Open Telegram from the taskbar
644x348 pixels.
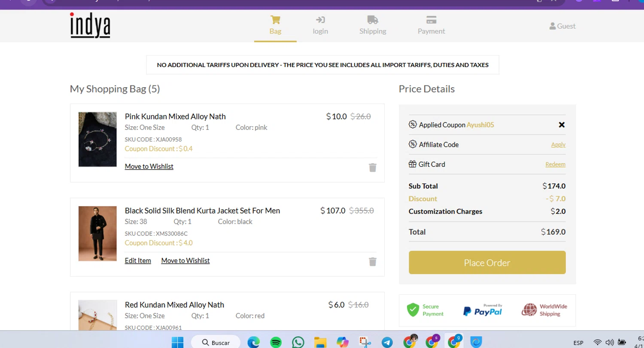pyautogui.click(x=387, y=342)
